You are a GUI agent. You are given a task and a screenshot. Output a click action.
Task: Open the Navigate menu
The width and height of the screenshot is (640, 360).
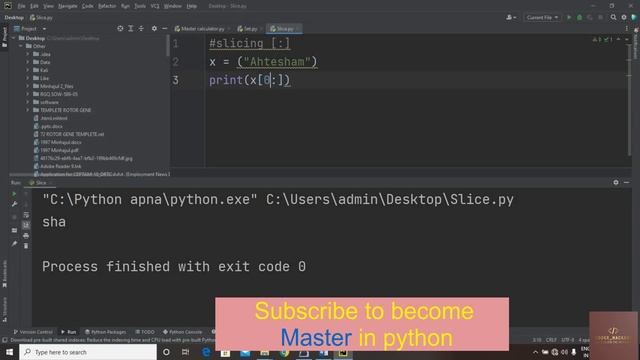[67, 6]
